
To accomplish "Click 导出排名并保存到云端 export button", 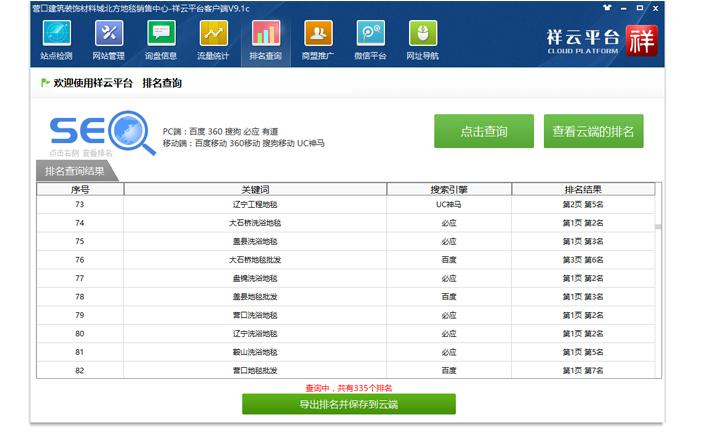I will 348,404.
